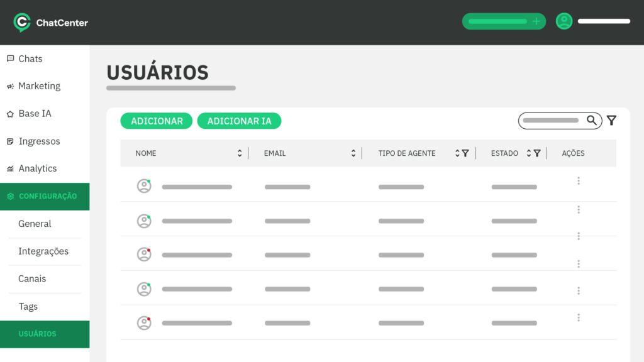
Task: Open actions menu for first user row
Action: pos(578,181)
